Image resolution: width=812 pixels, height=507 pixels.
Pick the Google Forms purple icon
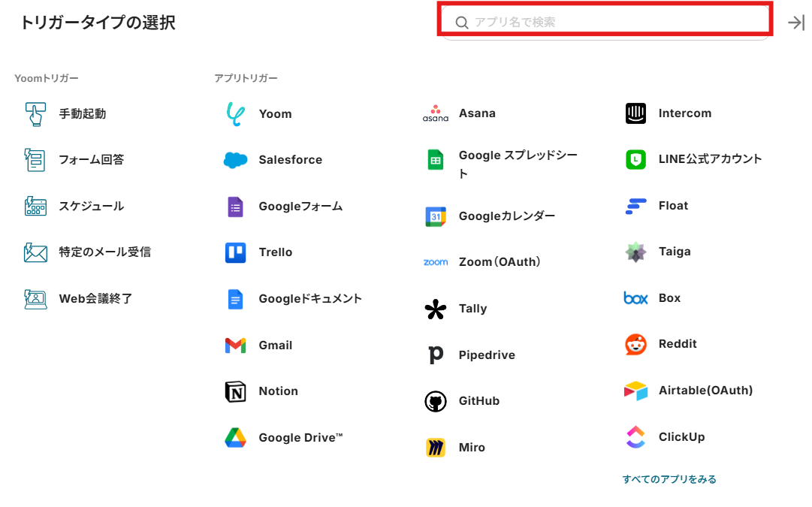(x=236, y=207)
